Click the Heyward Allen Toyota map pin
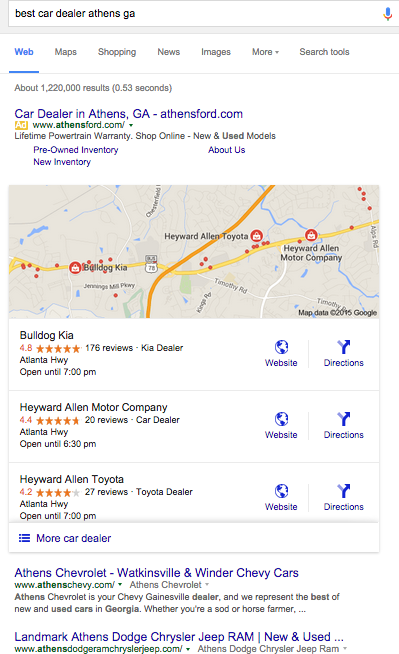 click(256, 236)
